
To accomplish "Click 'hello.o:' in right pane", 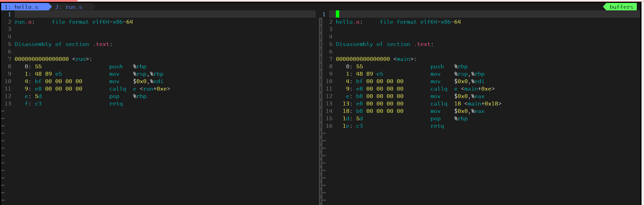I will point(349,22).
